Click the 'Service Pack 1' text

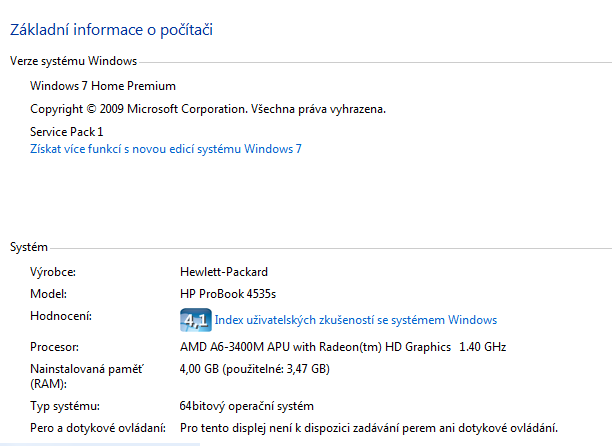click(x=67, y=131)
